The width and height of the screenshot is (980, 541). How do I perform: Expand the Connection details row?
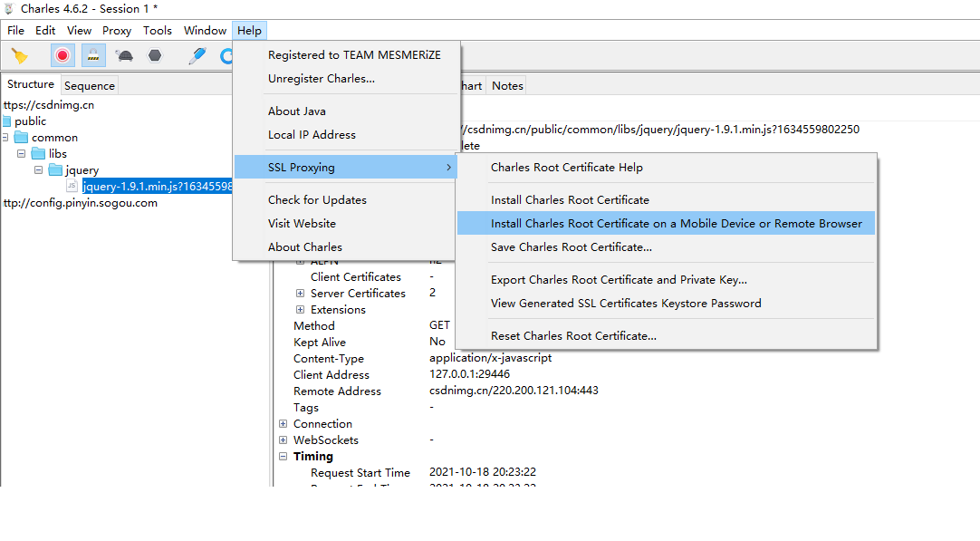(283, 423)
